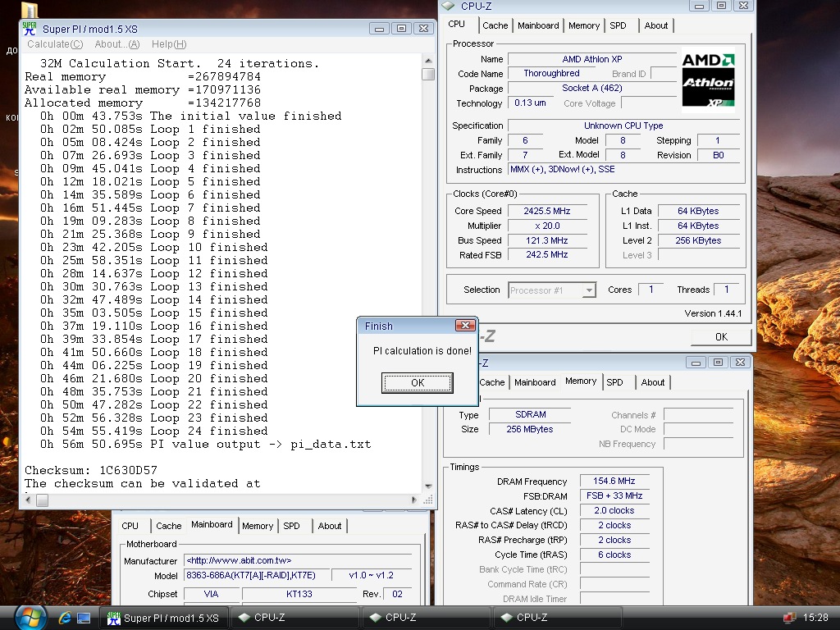Open About tab in top CPU-Z

coord(655,25)
